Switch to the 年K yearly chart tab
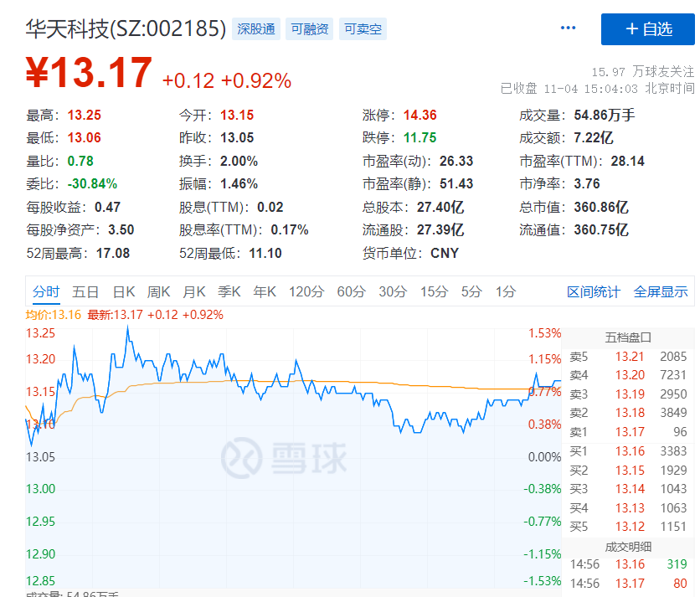700x597 pixels. pos(265,292)
